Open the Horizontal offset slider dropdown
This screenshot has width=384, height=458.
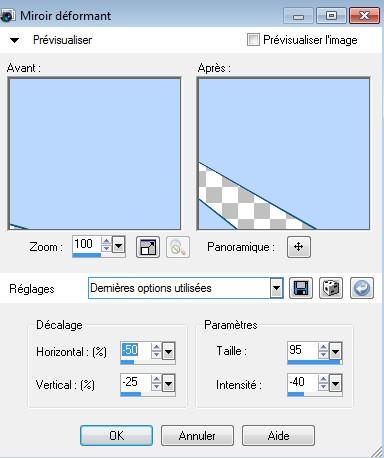[168, 351]
